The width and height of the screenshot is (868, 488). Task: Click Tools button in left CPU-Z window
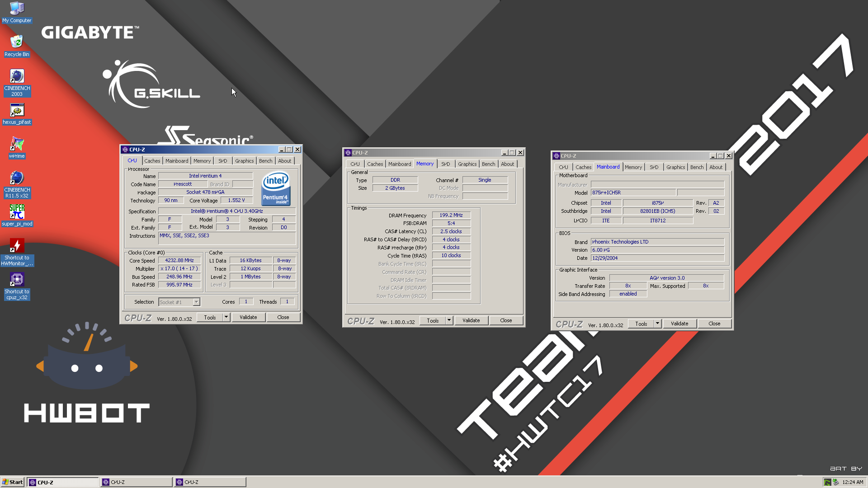(210, 317)
